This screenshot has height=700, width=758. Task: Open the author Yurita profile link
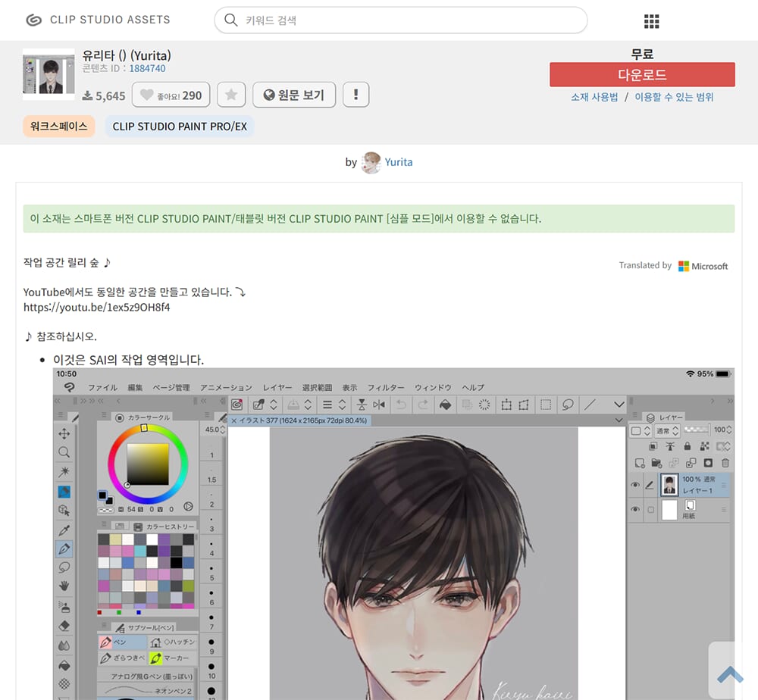399,162
